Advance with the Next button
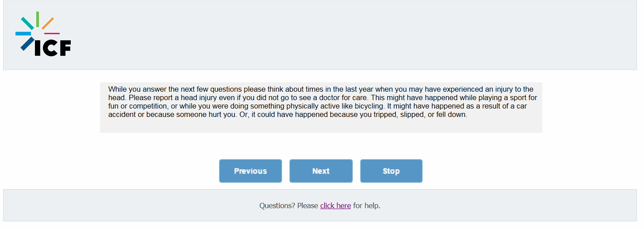The width and height of the screenshot is (644, 229). pyautogui.click(x=321, y=171)
